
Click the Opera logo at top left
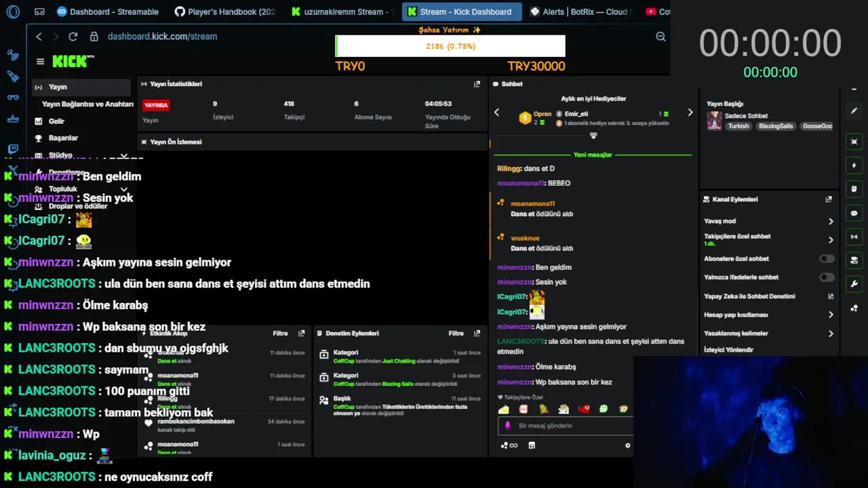[x=13, y=12]
